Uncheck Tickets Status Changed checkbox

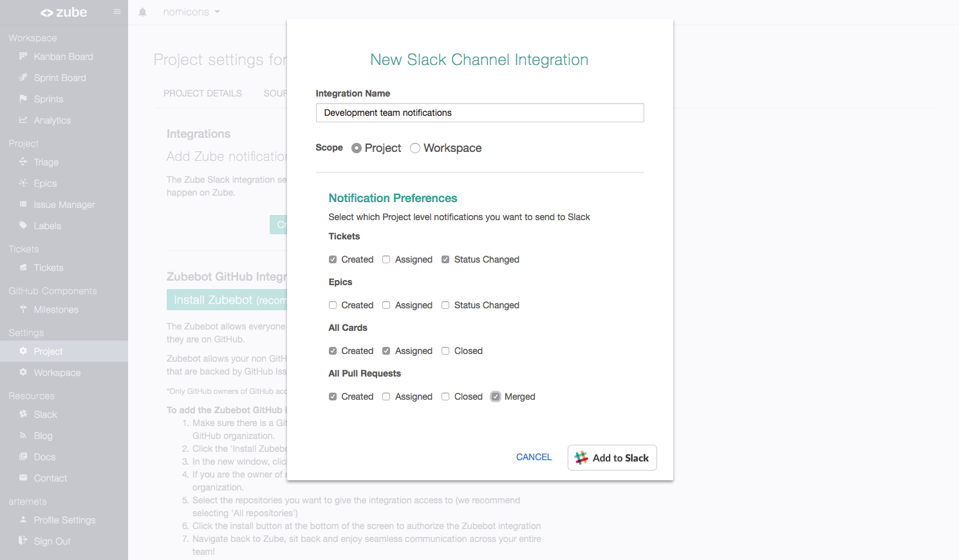pos(445,259)
